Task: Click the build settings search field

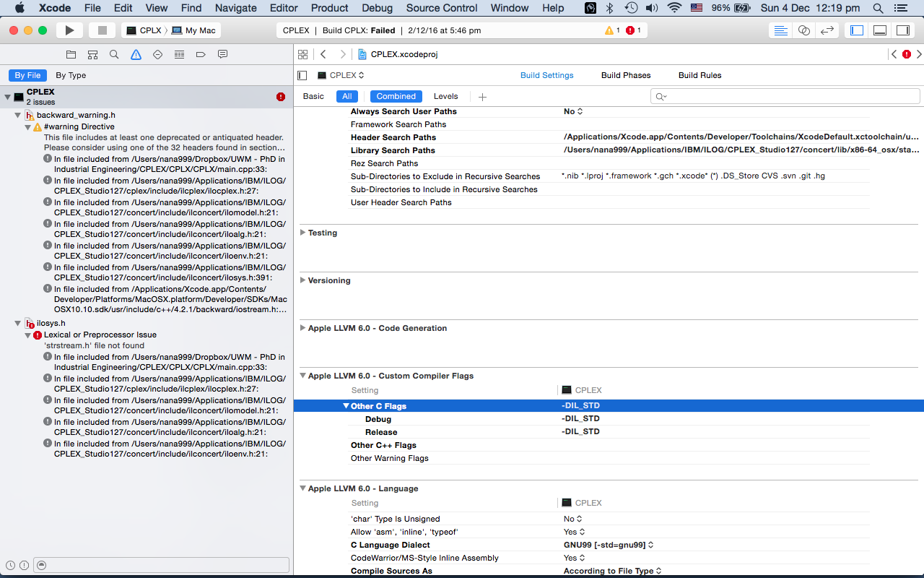Action: [x=785, y=96]
